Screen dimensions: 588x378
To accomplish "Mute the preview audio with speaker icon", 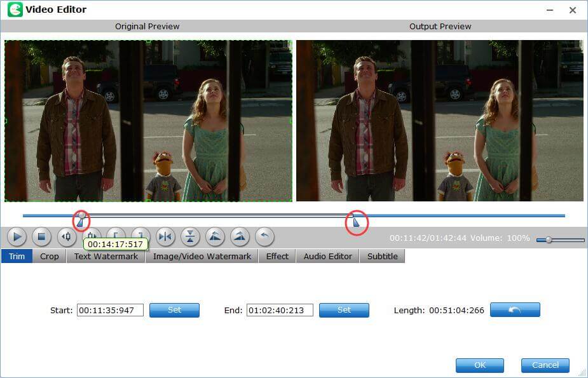I will 65,237.
